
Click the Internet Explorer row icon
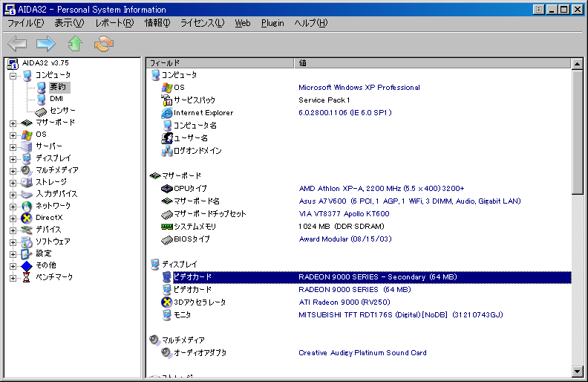166,113
